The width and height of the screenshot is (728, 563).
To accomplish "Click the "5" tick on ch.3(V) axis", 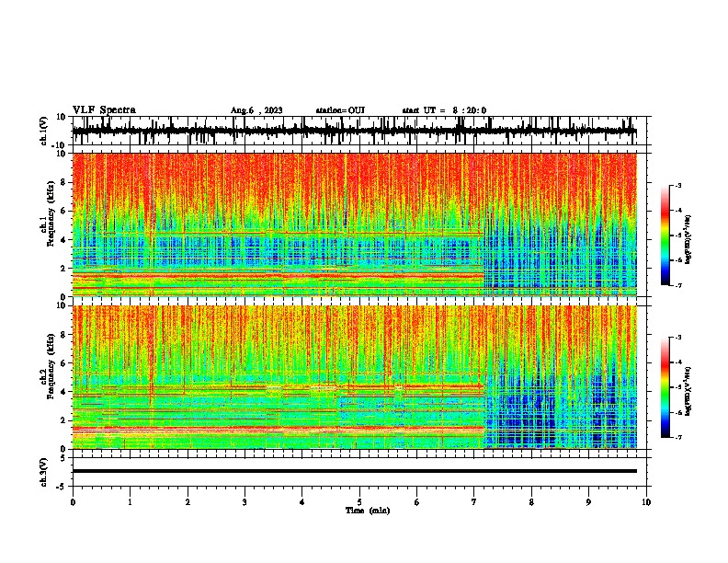I will tap(64, 458).
